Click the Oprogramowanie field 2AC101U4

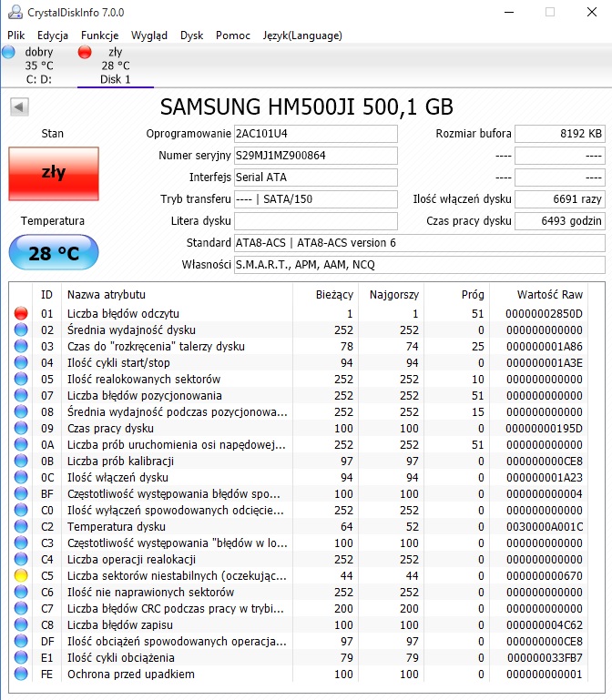click(x=316, y=134)
